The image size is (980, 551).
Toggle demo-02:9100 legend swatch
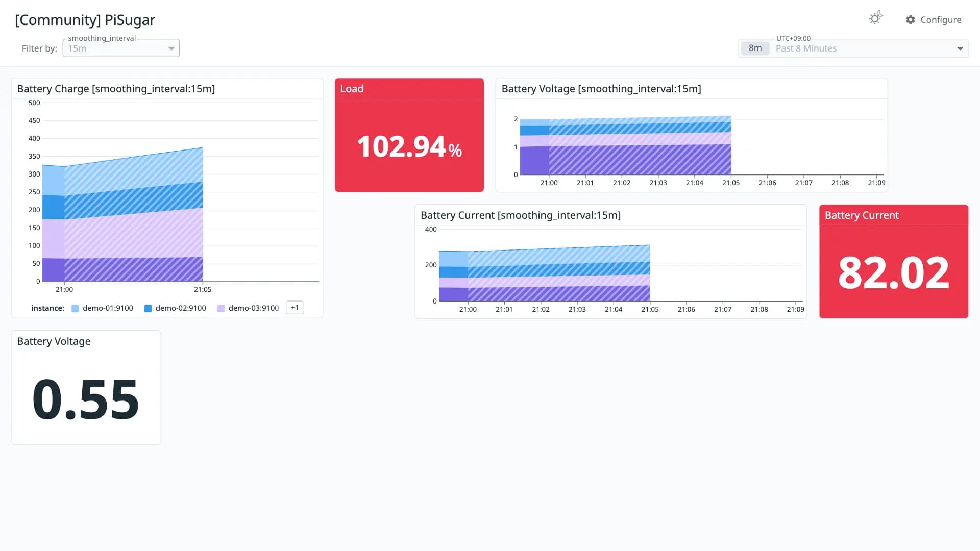point(148,308)
